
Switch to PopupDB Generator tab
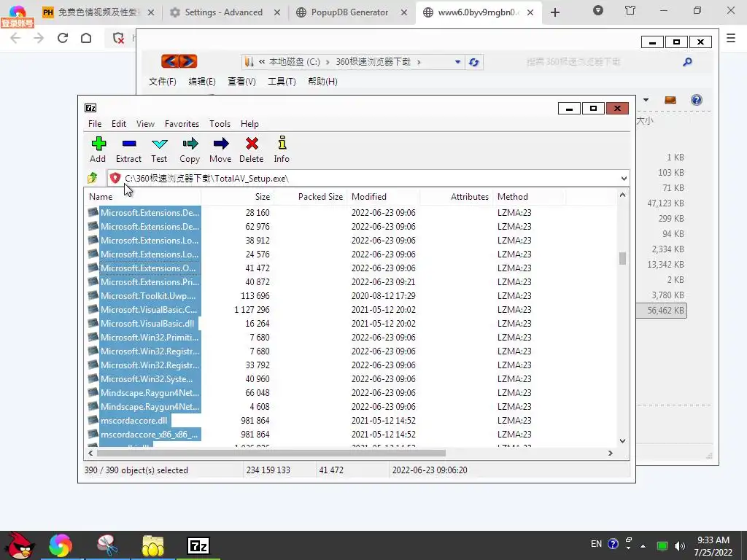349,12
